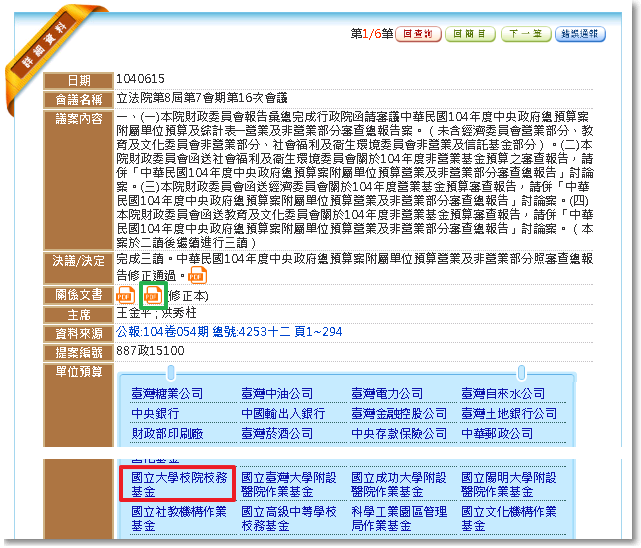Viewport: 641px width, 548px height.
Task: Go to next record with 下一筆
Action: (x=525, y=34)
